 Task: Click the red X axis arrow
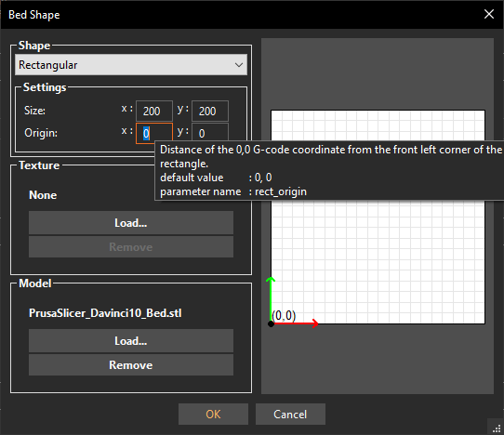tap(296, 323)
